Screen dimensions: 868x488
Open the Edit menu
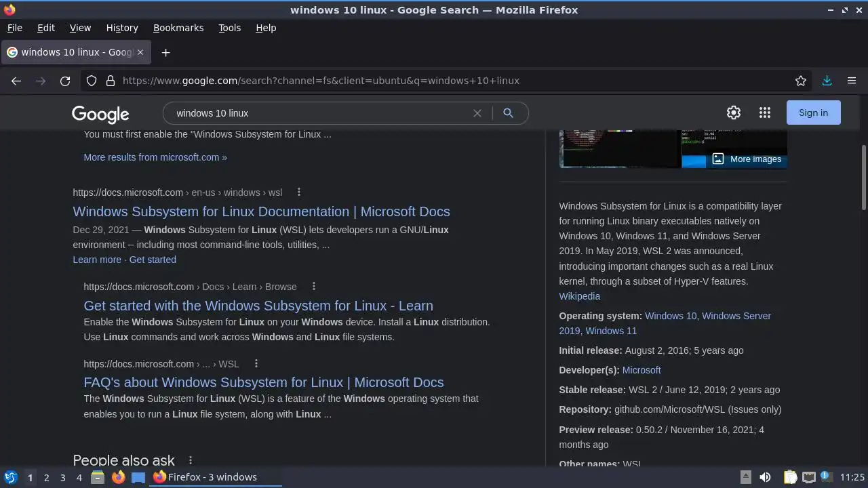46,28
